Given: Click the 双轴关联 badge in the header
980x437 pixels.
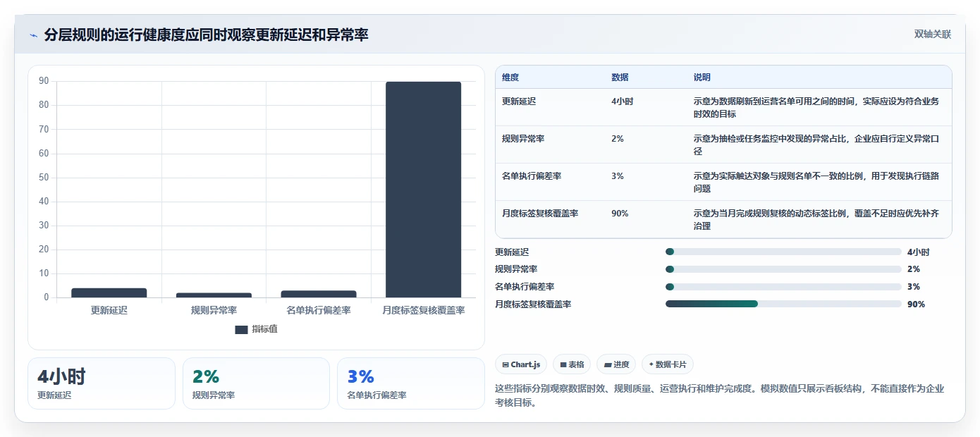Looking at the screenshot, I should [x=933, y=35].
